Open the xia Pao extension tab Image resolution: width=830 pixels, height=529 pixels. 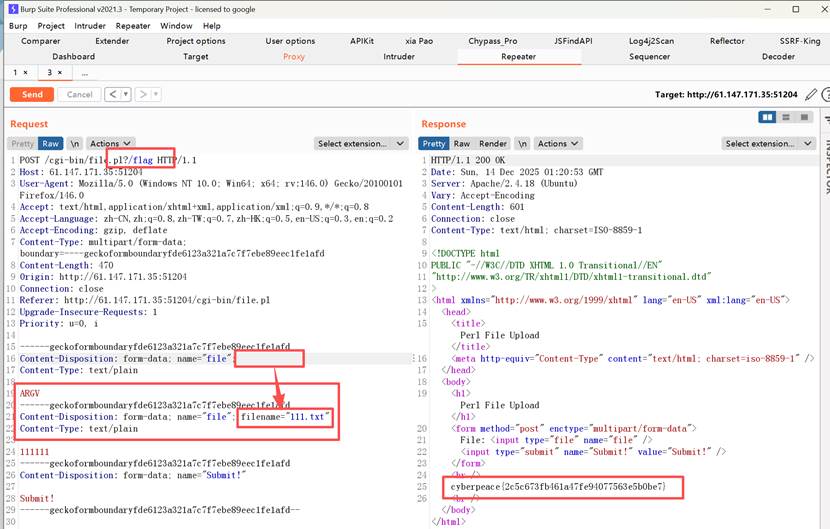(419, 41)
